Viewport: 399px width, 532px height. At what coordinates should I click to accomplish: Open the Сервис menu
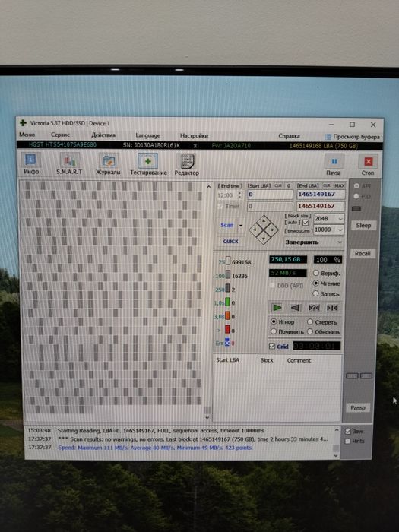60,135
